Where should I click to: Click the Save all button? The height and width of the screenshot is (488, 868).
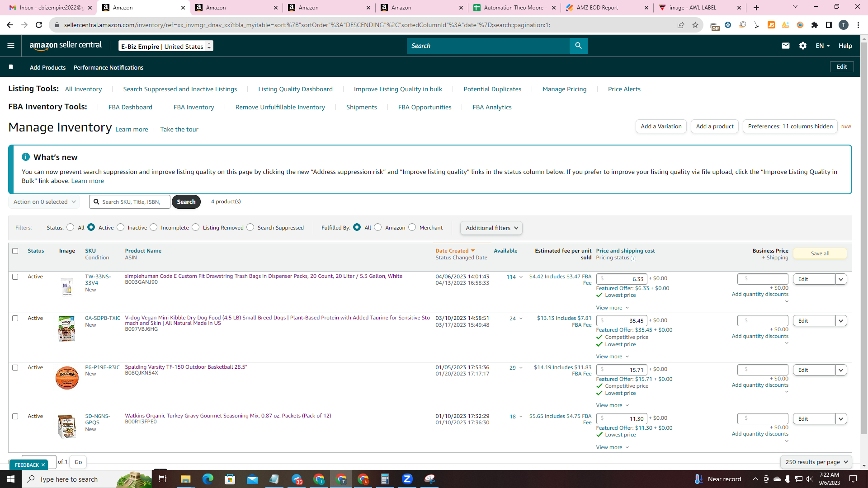coord(820,253)
